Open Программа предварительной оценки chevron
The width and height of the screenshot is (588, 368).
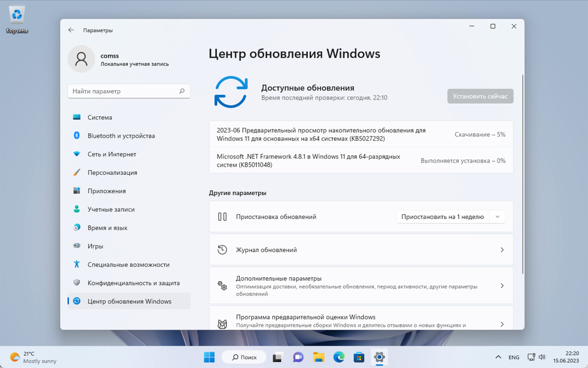click(x=502, y=324)
